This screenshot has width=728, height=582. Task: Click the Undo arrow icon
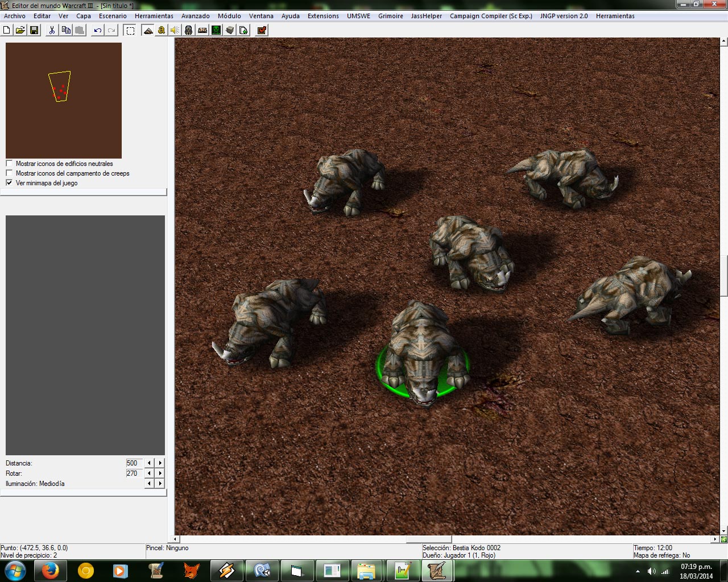98,30
